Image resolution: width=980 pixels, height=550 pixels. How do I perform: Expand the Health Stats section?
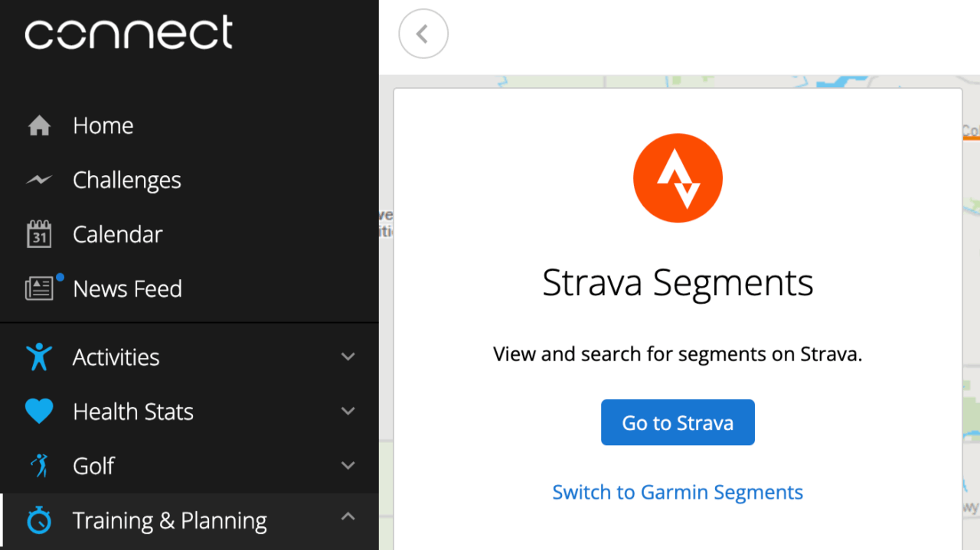click(x=348, y=411)
